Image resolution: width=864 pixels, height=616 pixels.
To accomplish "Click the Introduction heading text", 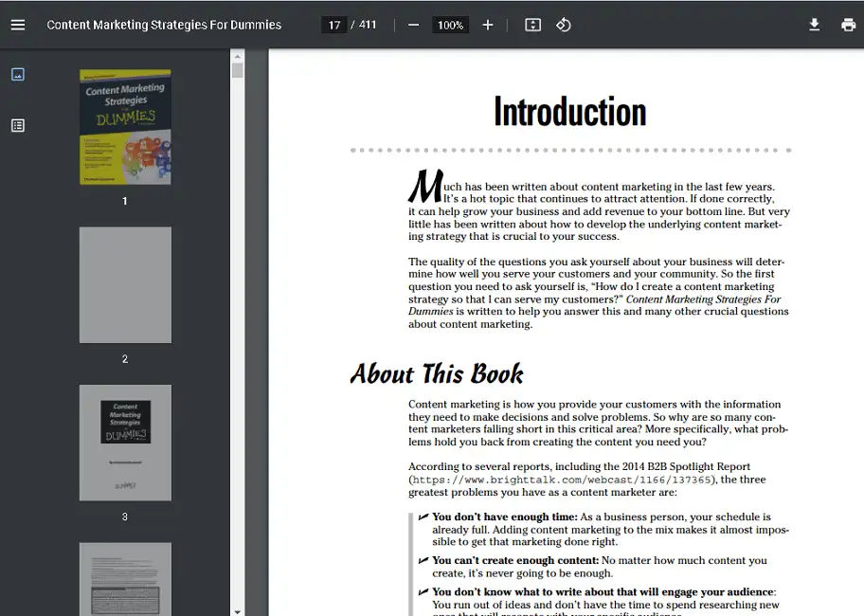I will (x=569, y=112).
